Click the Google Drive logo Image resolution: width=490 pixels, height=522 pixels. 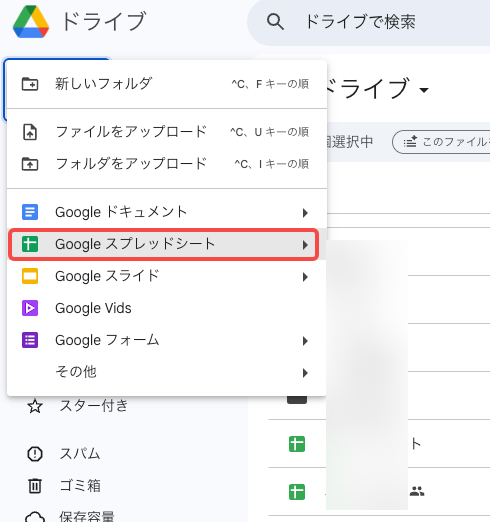coord(31,22)
